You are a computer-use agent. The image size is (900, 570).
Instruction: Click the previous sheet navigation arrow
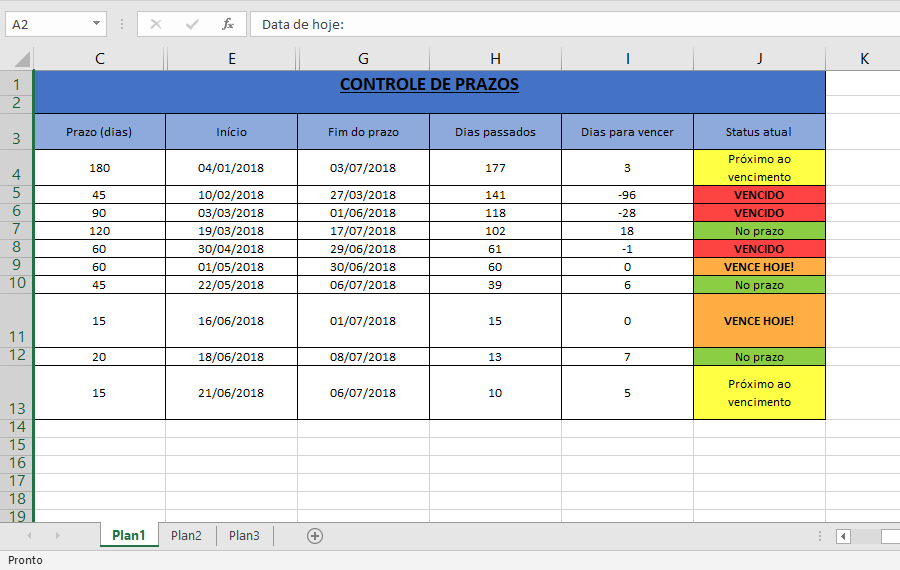point(30,536)
